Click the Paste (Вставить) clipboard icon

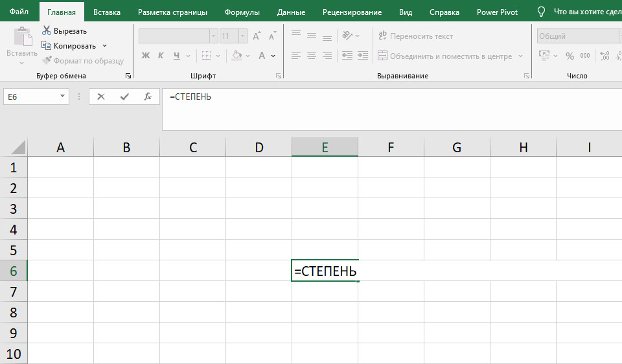(x=23, y=36)
